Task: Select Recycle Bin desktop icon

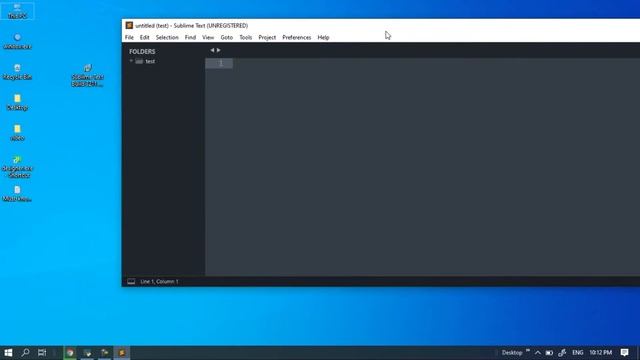Action: (17, 72)
